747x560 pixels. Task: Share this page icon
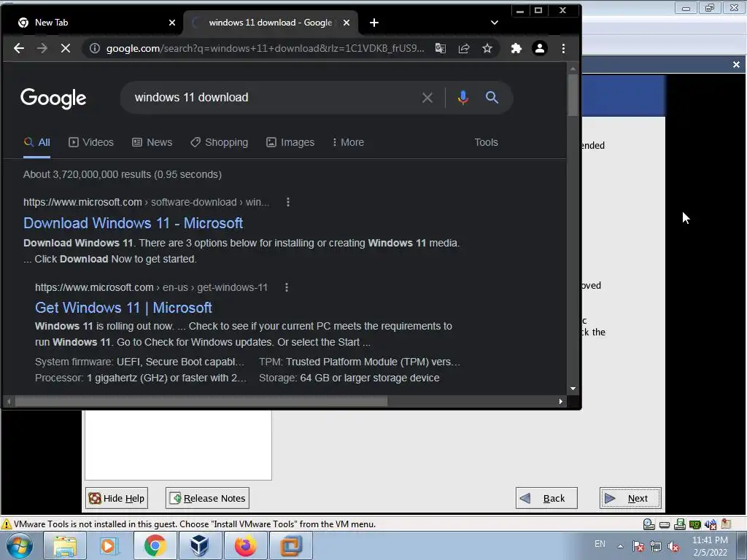[463, 48]
